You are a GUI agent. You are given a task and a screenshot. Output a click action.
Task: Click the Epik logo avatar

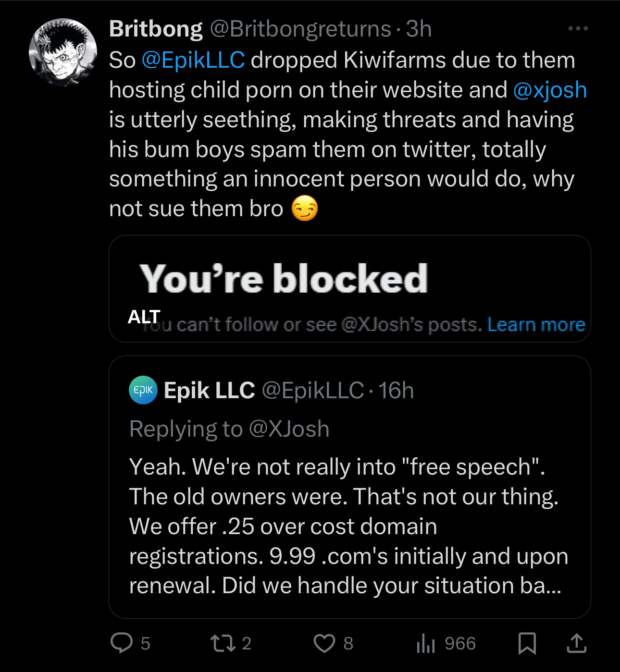coord(143,390)
